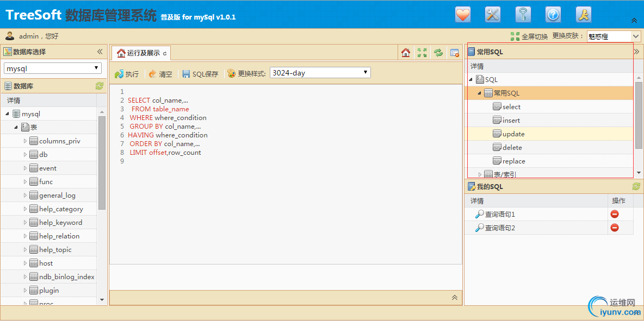This screenshot has height=321, width=644.
Task: Click the home icon in tab toolbar
Action: [406, 53]
